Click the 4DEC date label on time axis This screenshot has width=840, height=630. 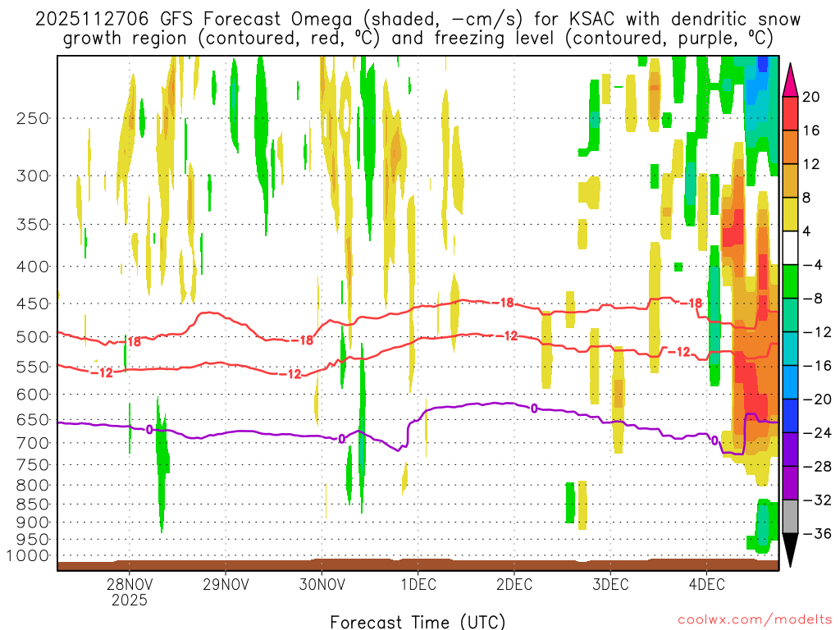click(x=707, y=584)
